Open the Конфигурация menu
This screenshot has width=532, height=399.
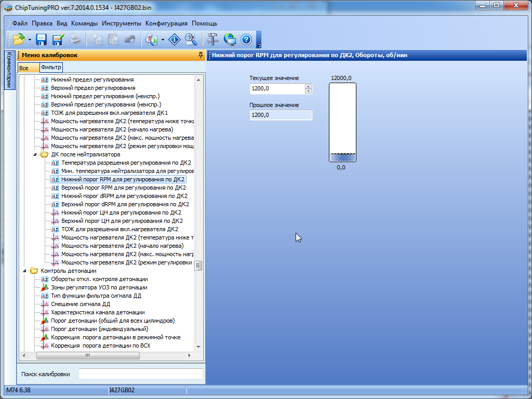tap(166, 23)
